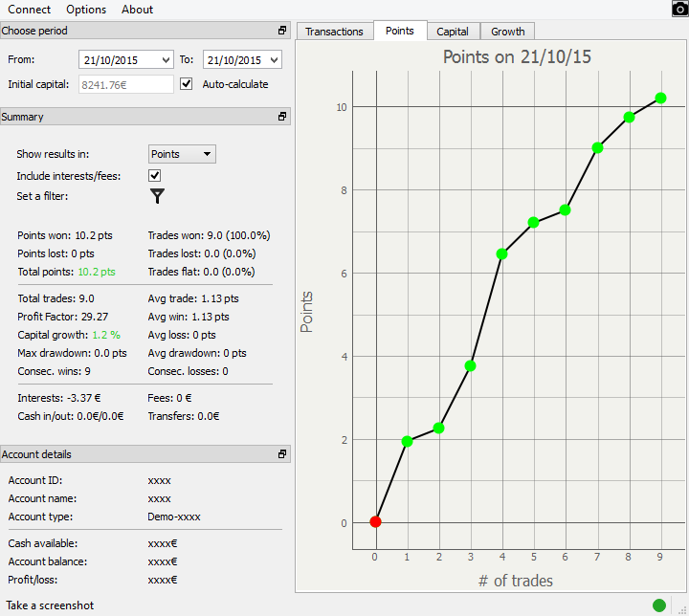Click the 'Points won: 10.2 pts' text
The image size is (689, 616).
coord(65,235)
